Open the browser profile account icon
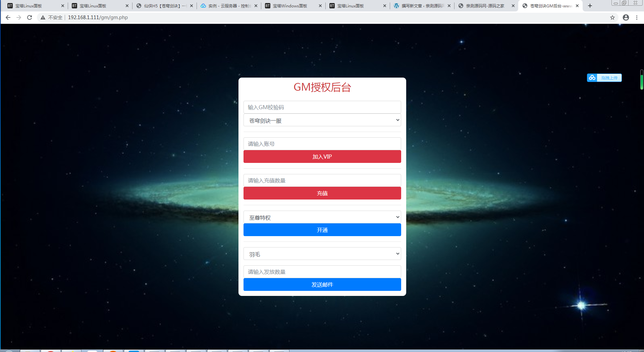The height and width of the screenshot is (352, 644). (626, 17)
